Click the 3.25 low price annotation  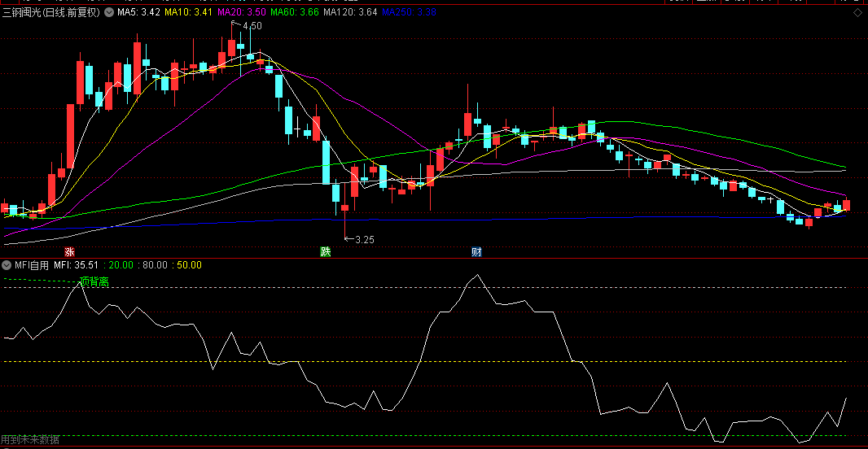(364, 239)
